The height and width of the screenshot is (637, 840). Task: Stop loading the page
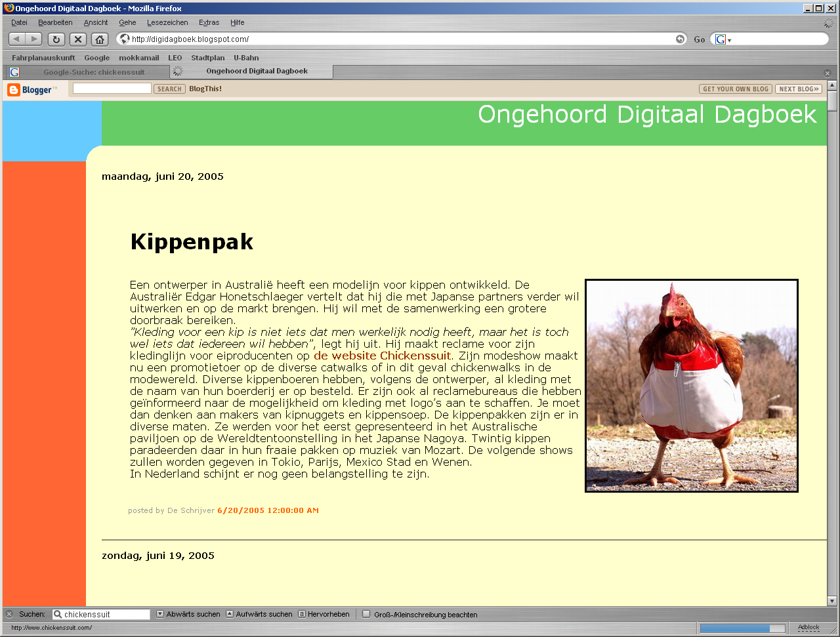click(x=78, y=39)
